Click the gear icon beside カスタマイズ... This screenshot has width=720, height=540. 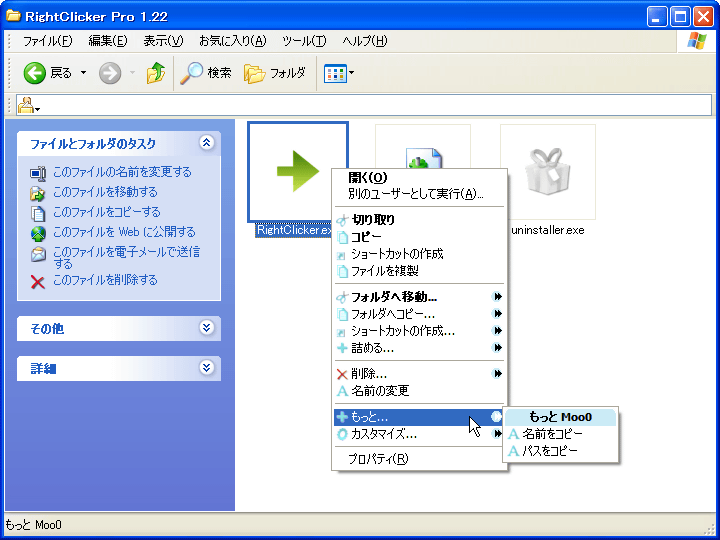[x=342, y=434]
